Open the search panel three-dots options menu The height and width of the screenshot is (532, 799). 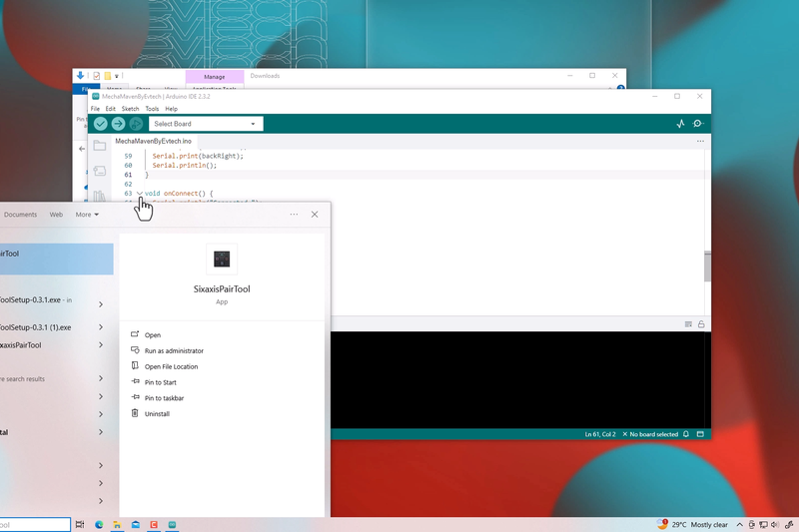coord(294,215)
